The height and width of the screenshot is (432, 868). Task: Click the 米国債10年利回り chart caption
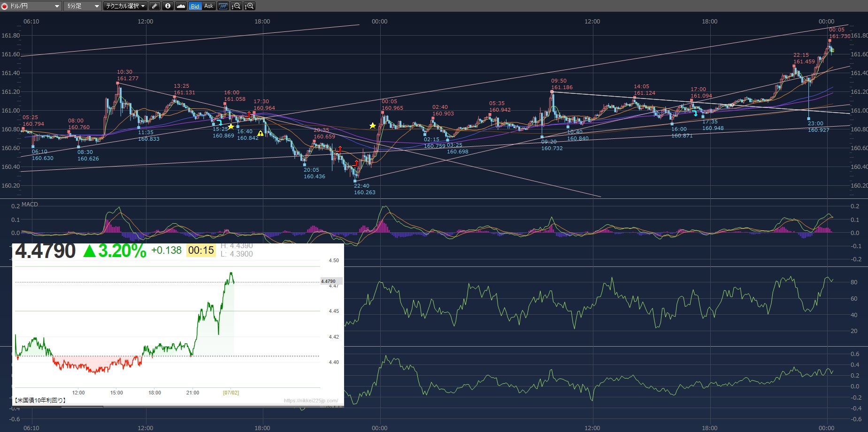(x=40, y=400)
